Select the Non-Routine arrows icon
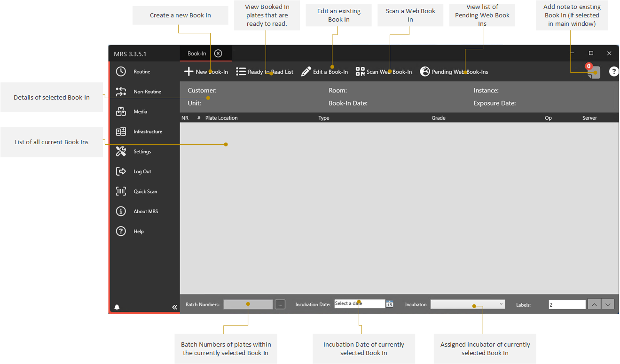Screen dimensions: 620x364 pos(121,92)
